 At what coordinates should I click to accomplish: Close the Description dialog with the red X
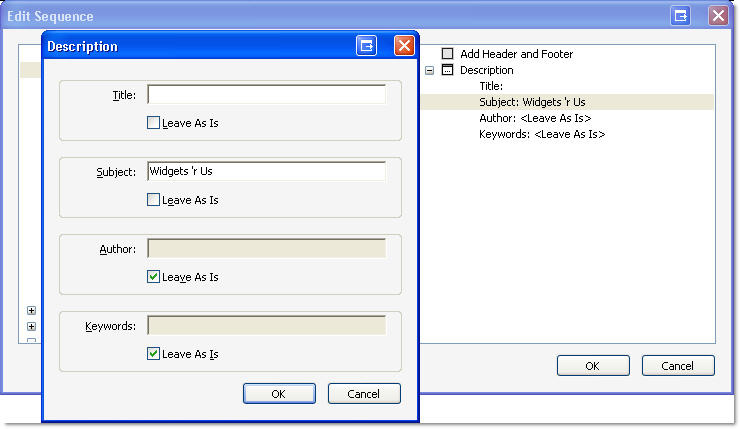pos(403,46)
